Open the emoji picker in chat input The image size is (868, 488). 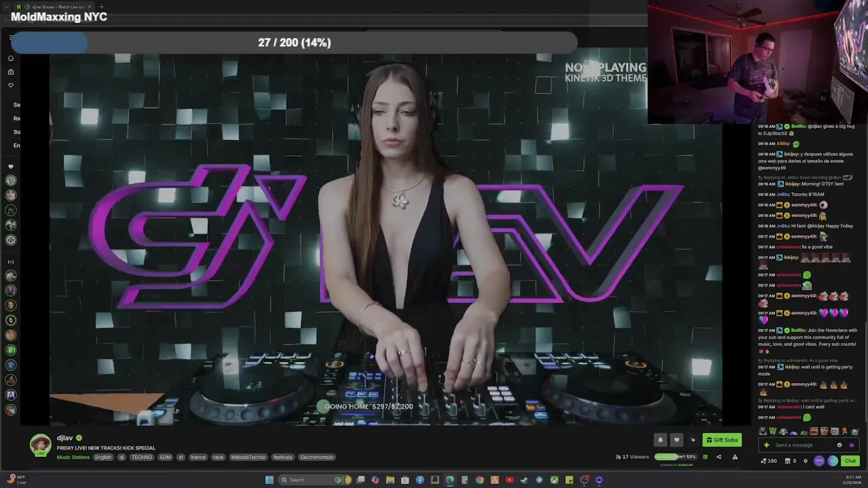[840, 445]
